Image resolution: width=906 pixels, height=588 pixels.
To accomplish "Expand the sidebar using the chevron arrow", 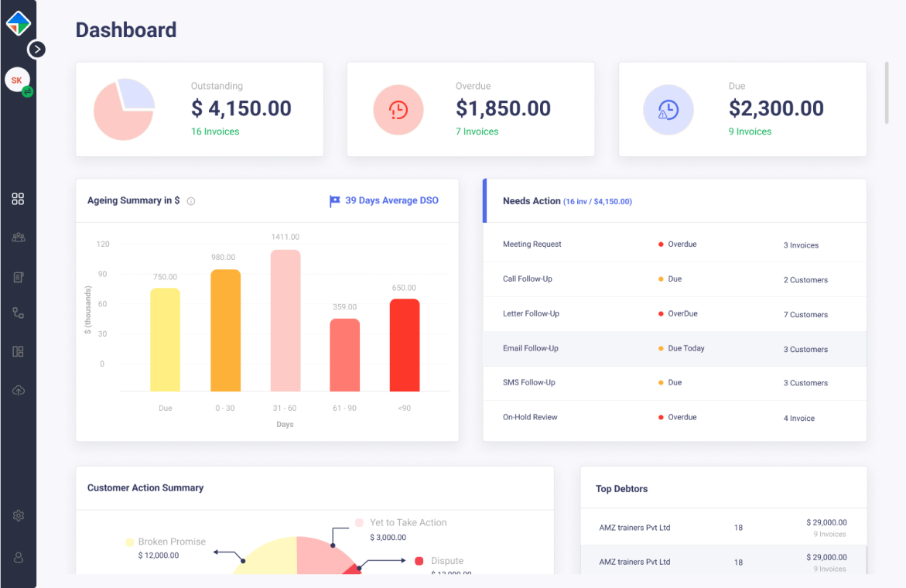I will pyautogui.click(x=36, y=49).
